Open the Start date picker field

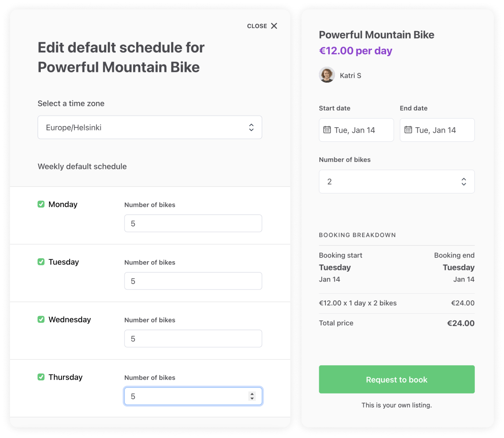356,130
